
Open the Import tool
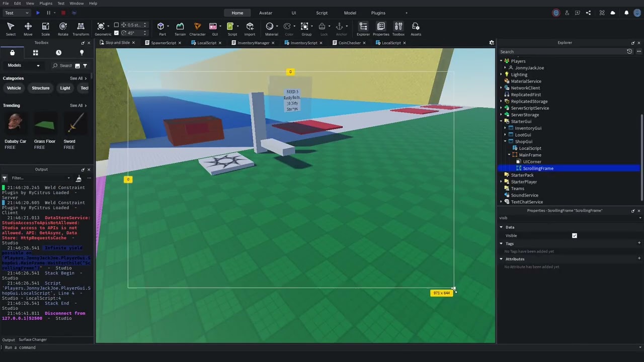250,29
